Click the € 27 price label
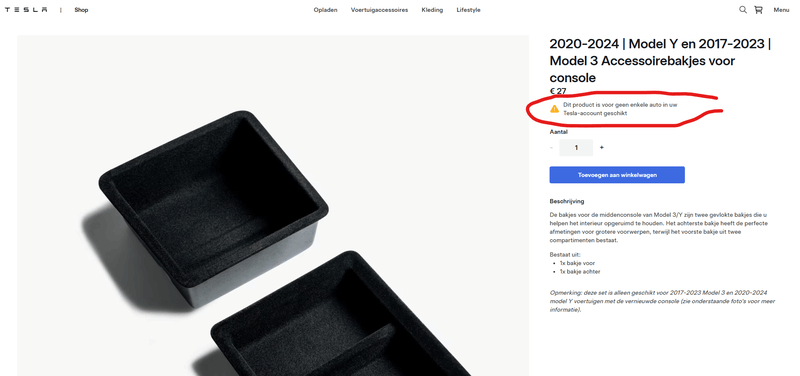Image resolution: width=800 pixels, height=376 pixels. coord(558,91)
